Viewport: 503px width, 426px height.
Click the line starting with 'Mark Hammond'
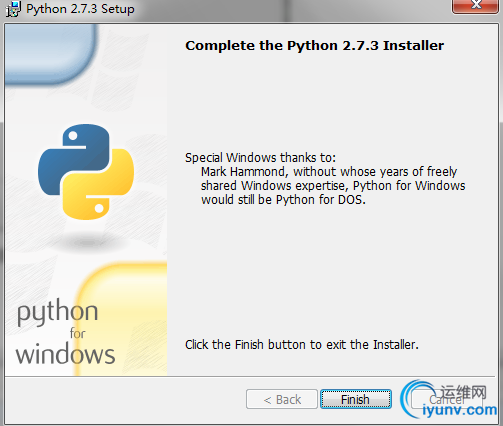[329, 172]
